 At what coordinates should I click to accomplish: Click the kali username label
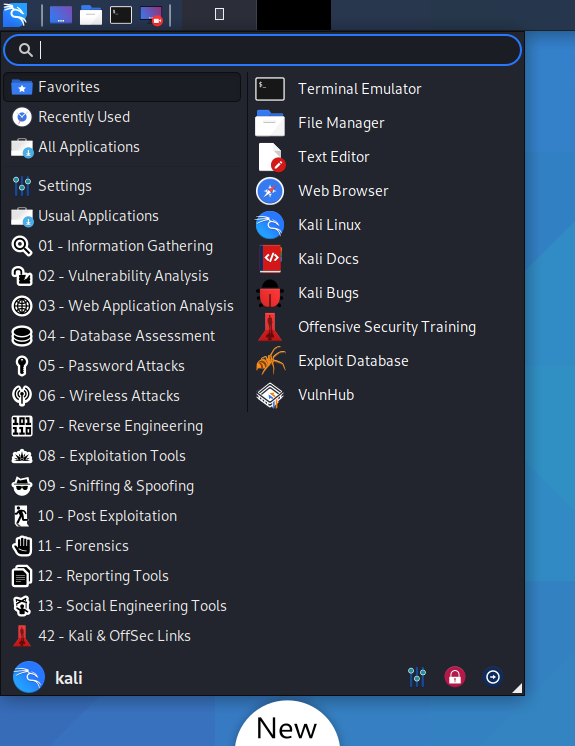[69, 678]
